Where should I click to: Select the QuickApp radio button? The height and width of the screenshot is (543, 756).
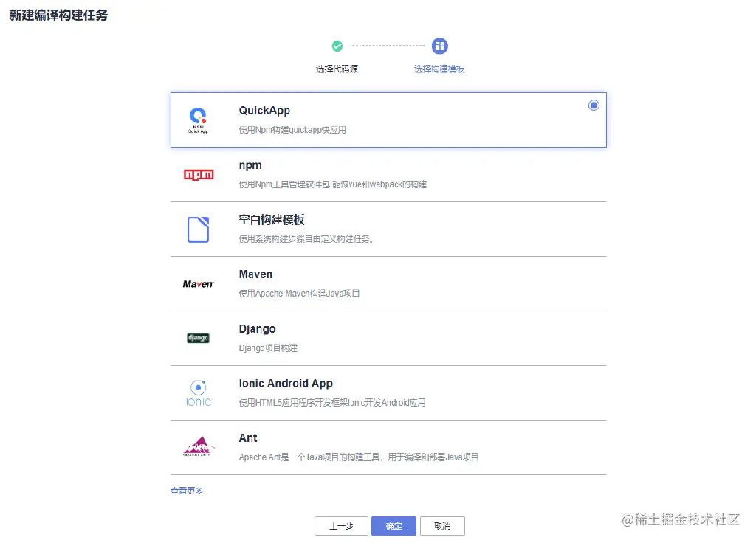[594, 105]
